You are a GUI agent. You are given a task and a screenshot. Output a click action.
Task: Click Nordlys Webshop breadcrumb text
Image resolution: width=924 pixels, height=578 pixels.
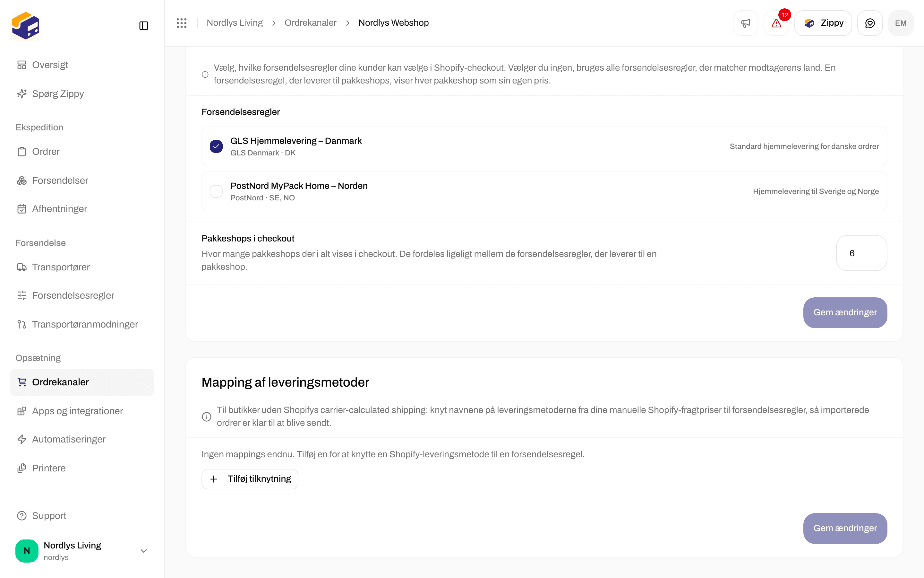click(393, 23)
